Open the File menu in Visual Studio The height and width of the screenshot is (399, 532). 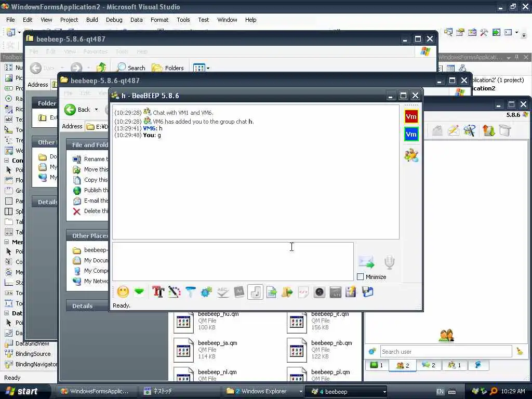point(10,20)
